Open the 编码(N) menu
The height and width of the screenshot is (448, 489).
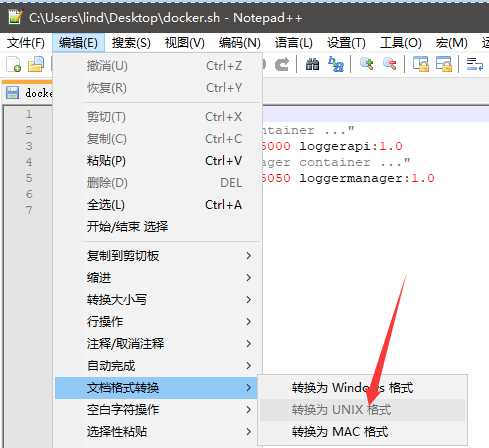(x=240, y=43)
